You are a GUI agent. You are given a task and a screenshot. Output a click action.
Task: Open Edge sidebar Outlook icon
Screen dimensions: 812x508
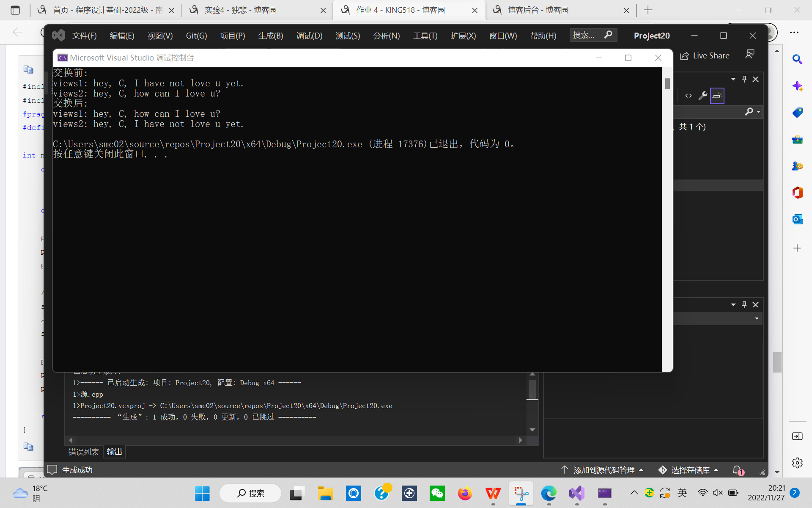pyautogui.click(x=797, y=219)
